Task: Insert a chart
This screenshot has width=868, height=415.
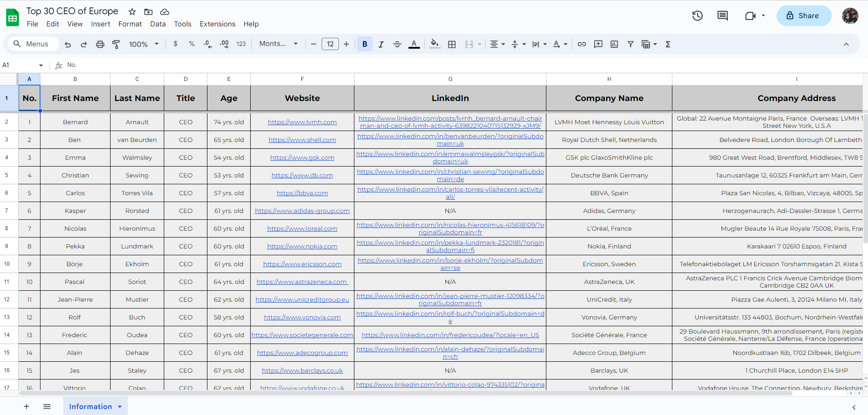Action: point(614,44)
